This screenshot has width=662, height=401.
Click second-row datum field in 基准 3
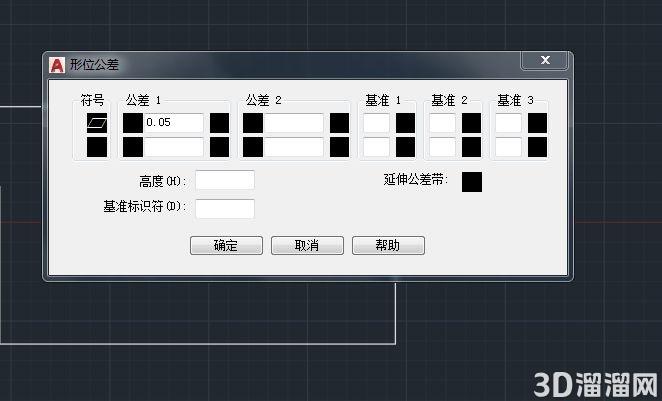tap(508, 147)
